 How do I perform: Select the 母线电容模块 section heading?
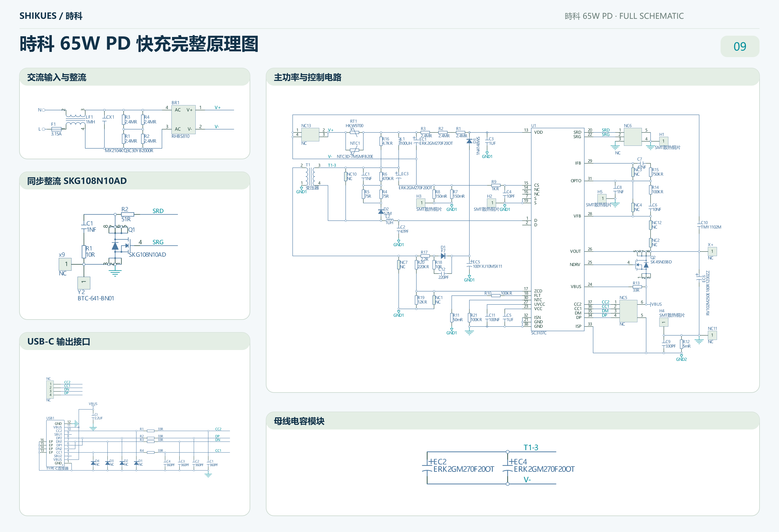pyautogui.click(x=299, y=421)
